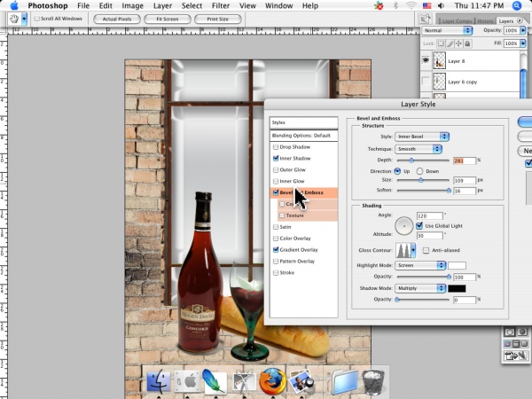The width and height of the screenshot is (532, 399).
Task: Open Finder from the Dock
Action: click(x=159, y=381)
